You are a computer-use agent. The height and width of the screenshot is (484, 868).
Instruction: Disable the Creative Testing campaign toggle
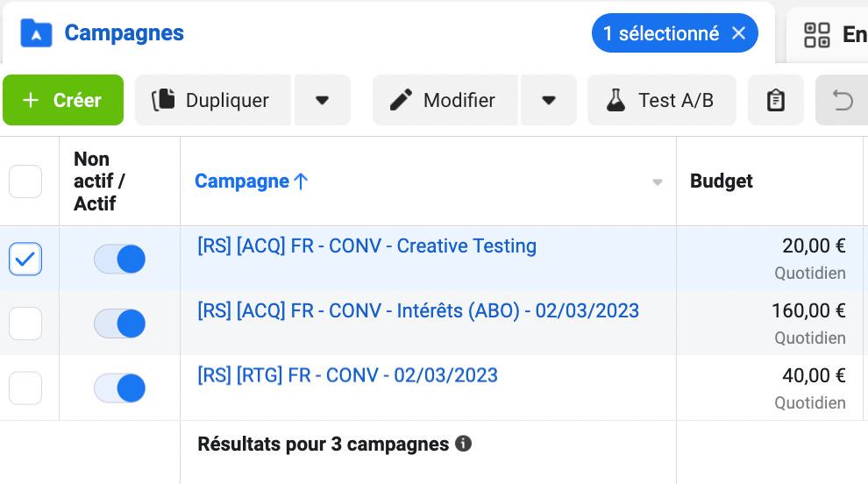[x=119, y=259]
